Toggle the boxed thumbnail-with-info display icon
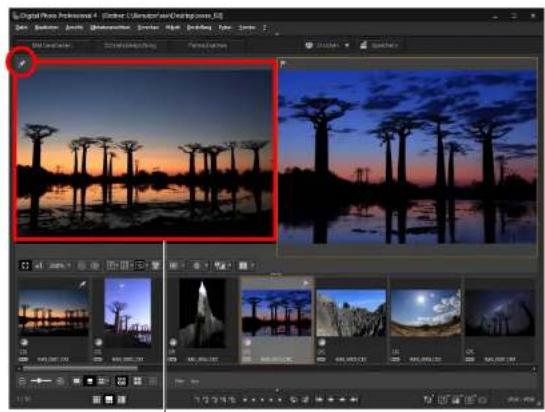Image resolution: width=545 pixels, height=412 pixels. point(121,381)
